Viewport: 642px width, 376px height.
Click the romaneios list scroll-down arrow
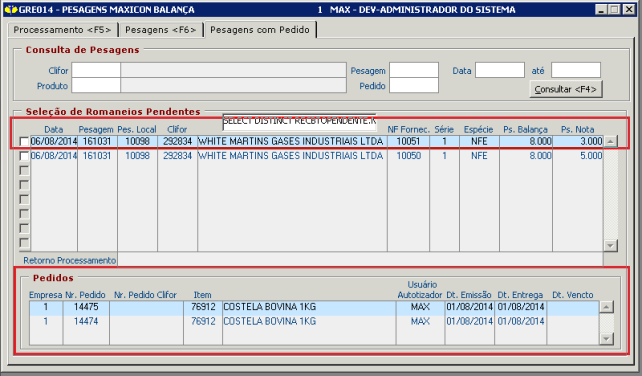click(x=610, y=246)
